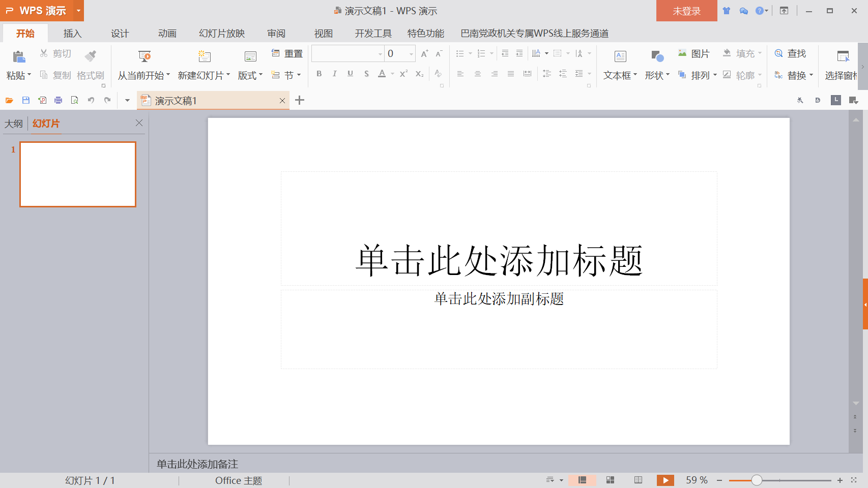The width and height of the screenshot is (868, 488).
Task: Expand numbered list style dropdown
Action: click(x=491, y=53)
